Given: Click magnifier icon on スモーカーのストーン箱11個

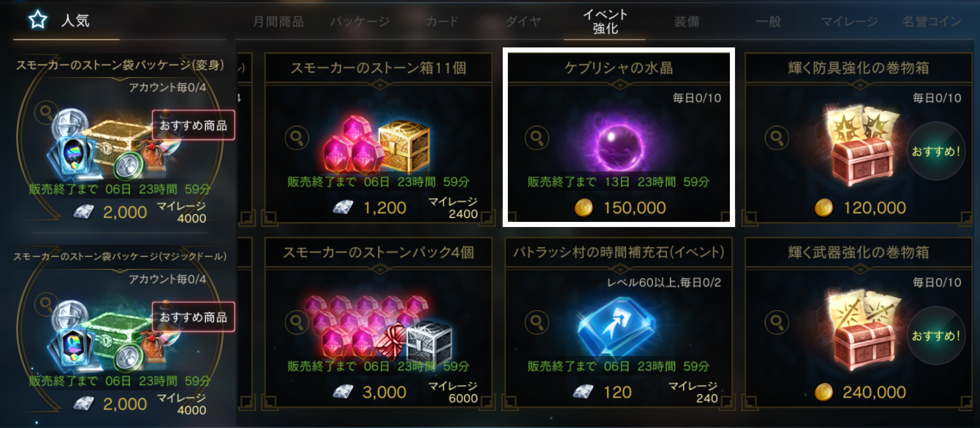Looking at the screenshot, I should (x=297, y=138).
